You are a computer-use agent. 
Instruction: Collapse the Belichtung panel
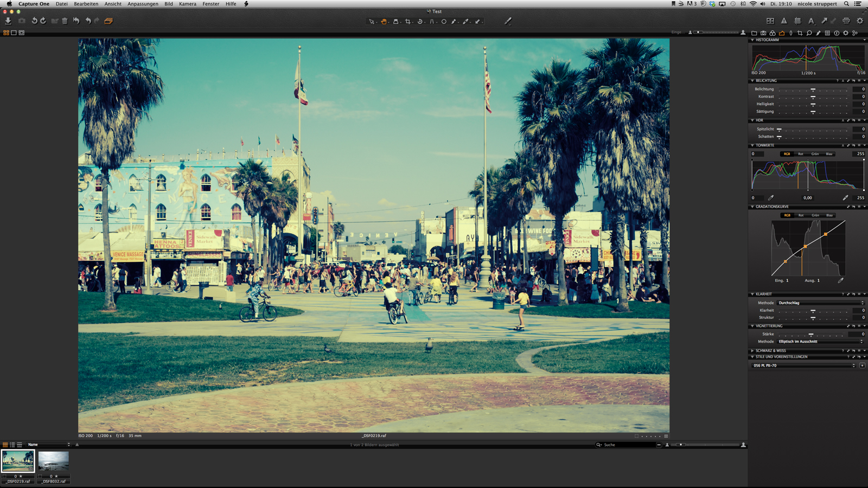tap(752, 81)
